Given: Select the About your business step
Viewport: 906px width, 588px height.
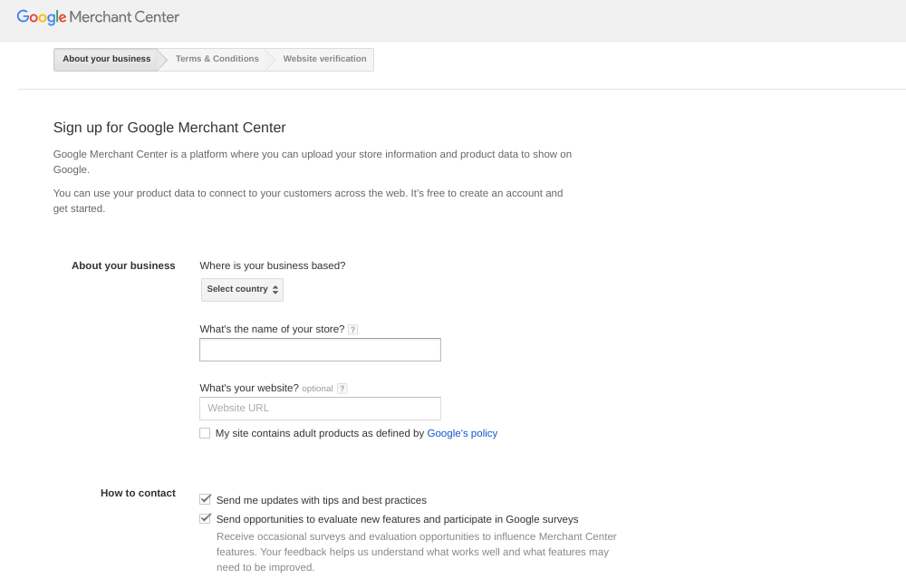Looking at the screenshot, I should (x=106, y=59).
